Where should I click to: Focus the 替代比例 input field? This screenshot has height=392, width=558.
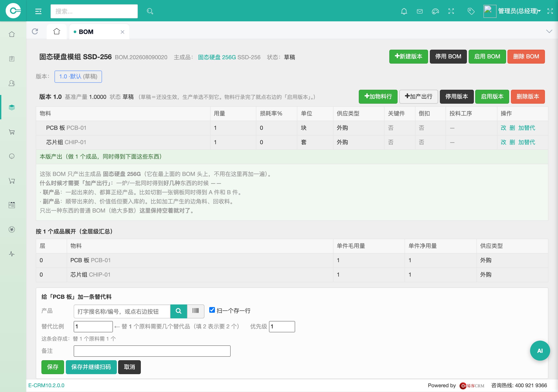click(93, 326)
